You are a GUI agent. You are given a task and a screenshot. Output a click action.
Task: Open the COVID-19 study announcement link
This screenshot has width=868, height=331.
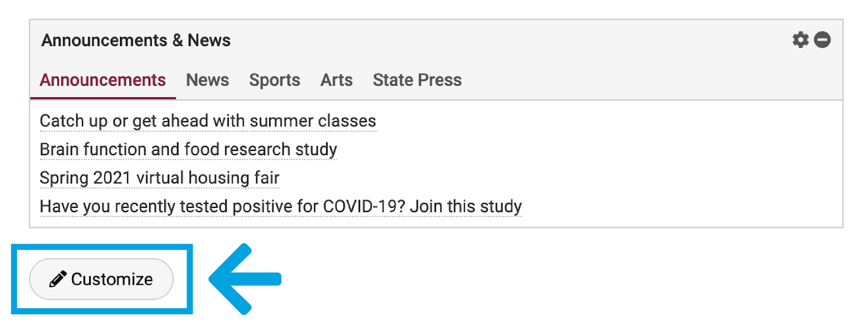[280, 207]
